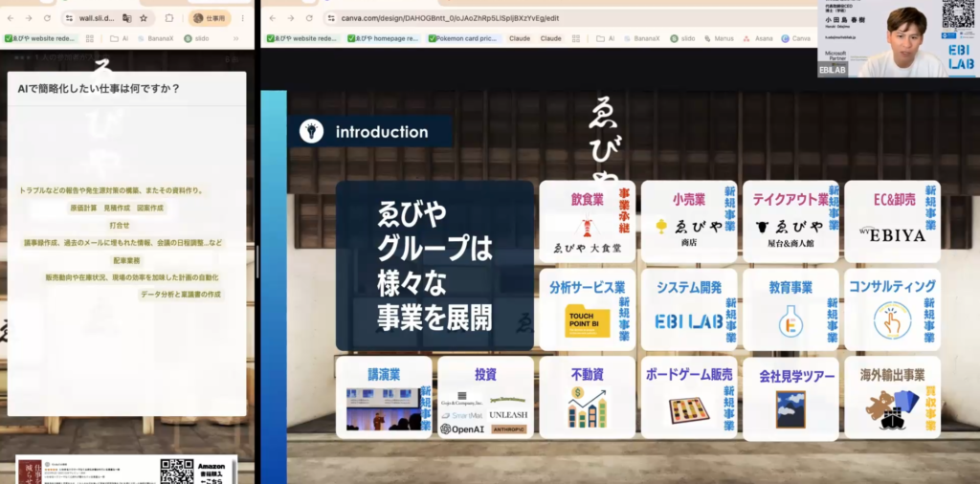Click the response starting with 販売動向や在庫状況
The height and width of the screenshot is (484, 980).
[132, 277]
